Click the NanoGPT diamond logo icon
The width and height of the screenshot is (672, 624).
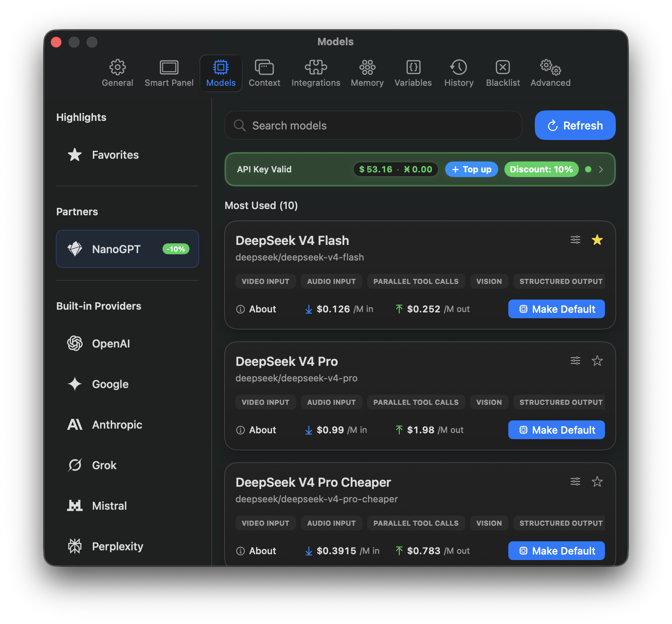[75, 249]
